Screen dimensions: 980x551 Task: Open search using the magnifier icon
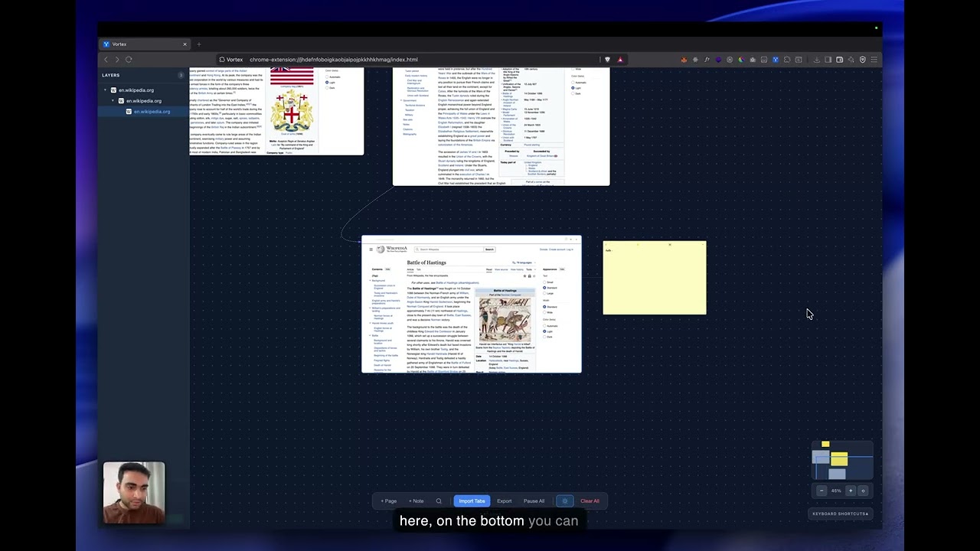(439, 501)
